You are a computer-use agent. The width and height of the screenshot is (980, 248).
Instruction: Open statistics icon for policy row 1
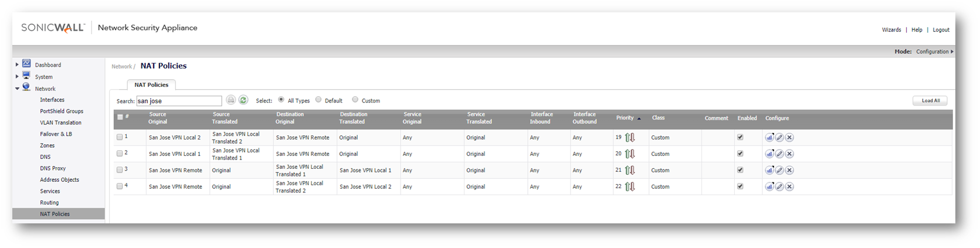[x=769, y=137]
